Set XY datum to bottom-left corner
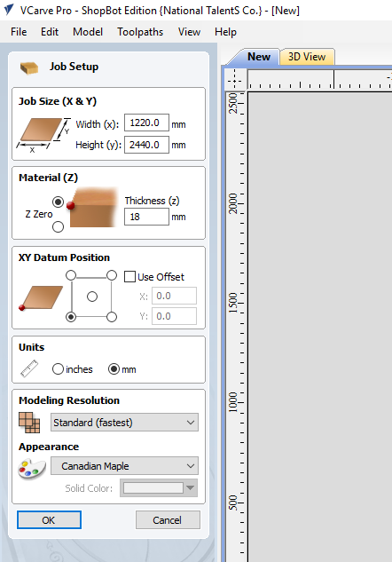This screenshot has height=562, width=392. coord(71,317)
